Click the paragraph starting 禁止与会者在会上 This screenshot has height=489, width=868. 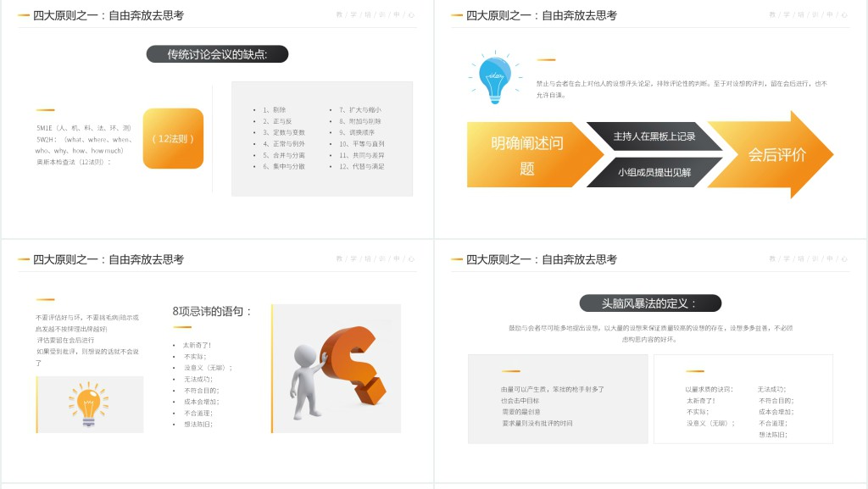coord(682,89)
